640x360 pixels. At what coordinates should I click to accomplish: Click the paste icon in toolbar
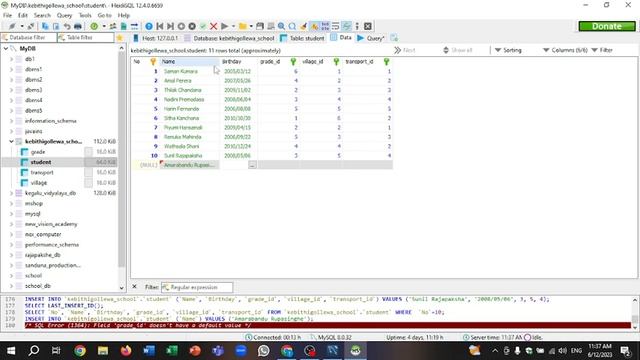(x=56, y=26)
